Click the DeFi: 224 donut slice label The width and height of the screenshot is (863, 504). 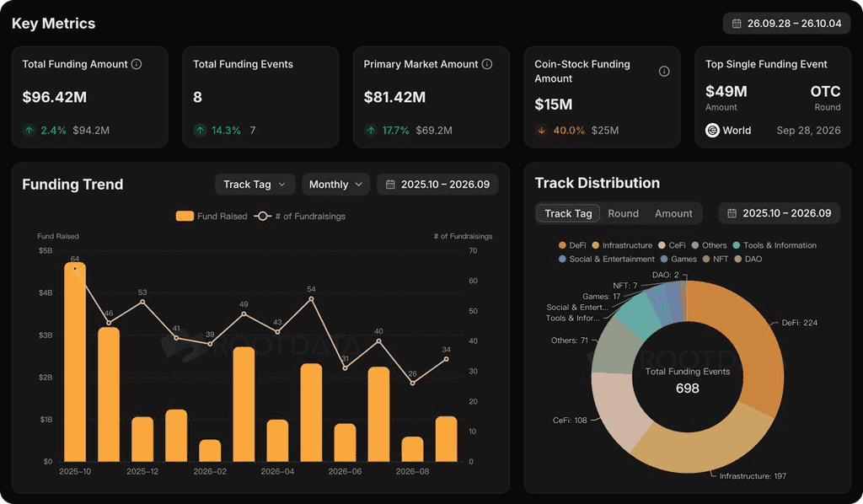click(x=800, y=323)
